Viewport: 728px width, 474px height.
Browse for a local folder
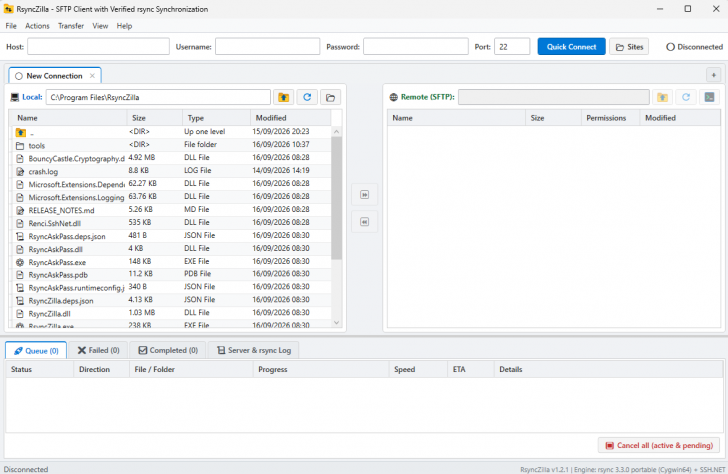point(330,97)
